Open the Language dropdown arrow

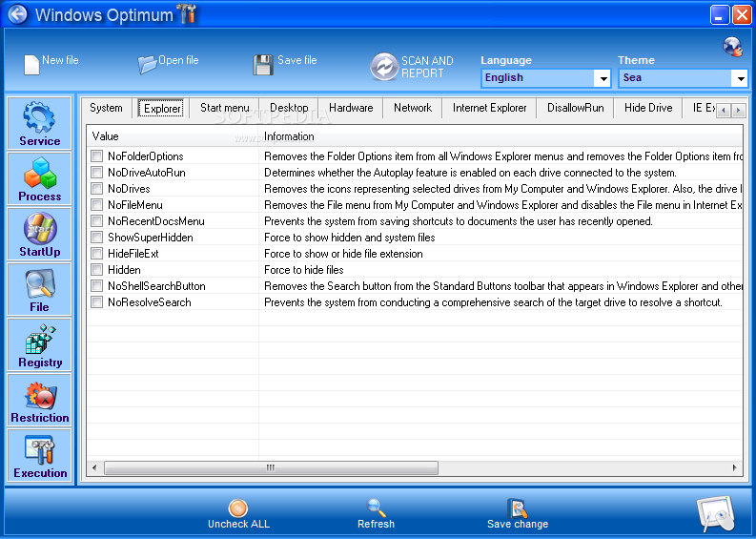coord(603,78)
